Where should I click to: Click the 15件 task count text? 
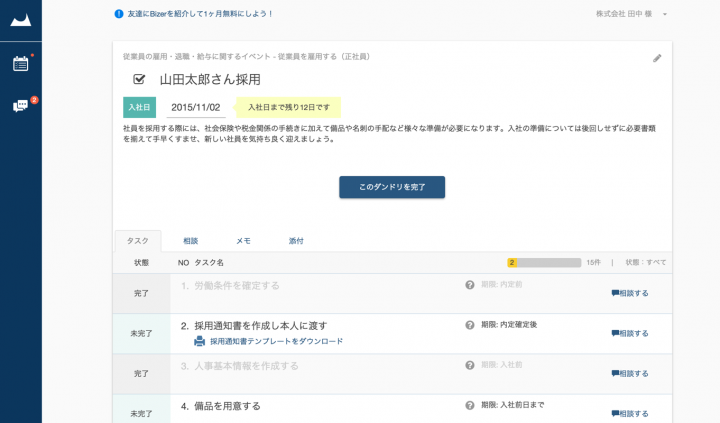(x=593, y=263)
